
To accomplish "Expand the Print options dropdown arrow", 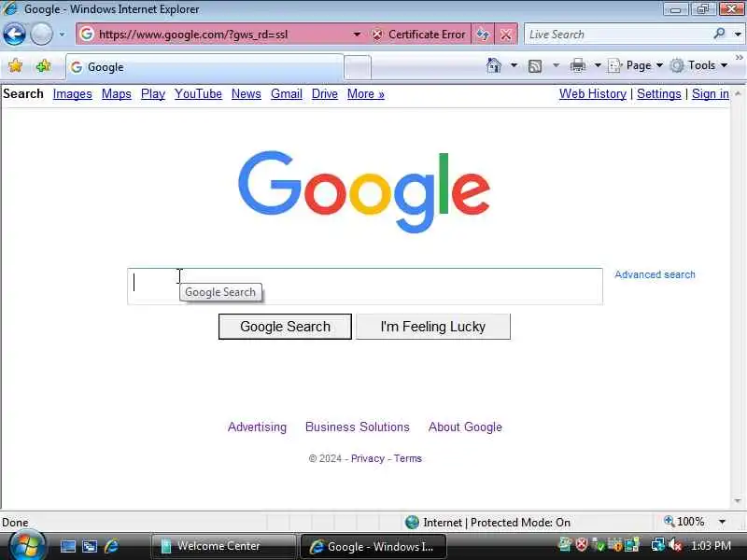I will 598,65.
